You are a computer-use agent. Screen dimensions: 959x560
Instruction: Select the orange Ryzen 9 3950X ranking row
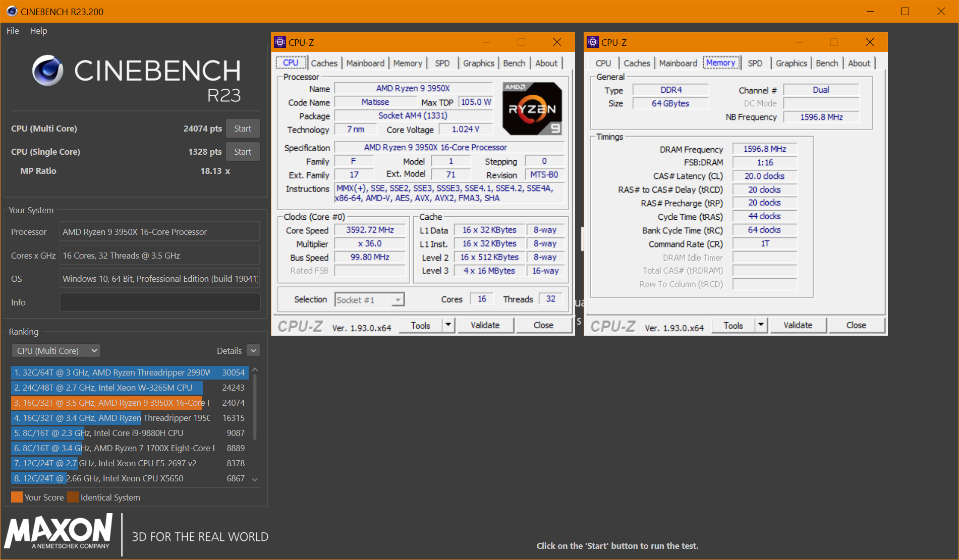coord(129,403)
